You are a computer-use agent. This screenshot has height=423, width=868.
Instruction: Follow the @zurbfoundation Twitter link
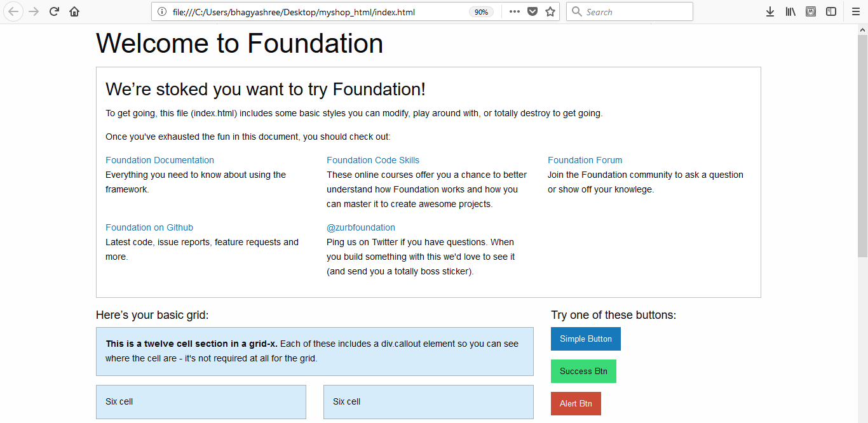(361, 227)
